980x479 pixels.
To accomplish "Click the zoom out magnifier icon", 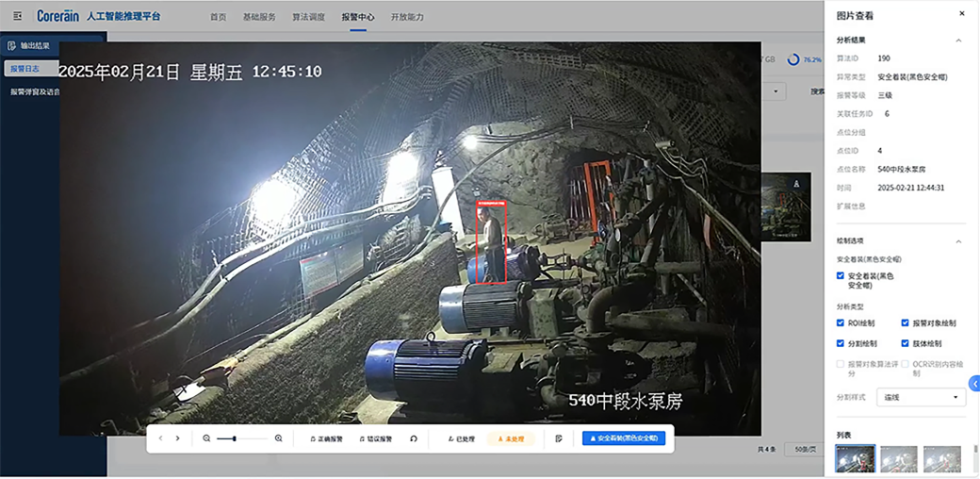I will click(x=206, y=438).
